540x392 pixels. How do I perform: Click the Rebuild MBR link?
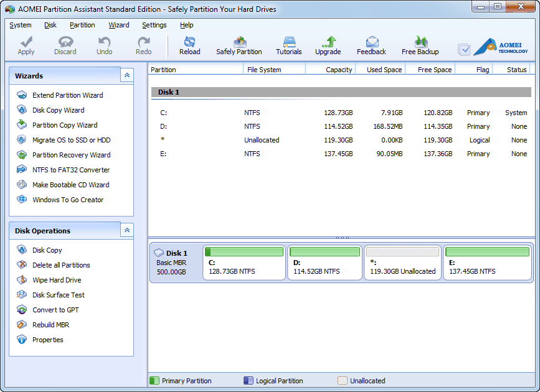click(x=51, y=325)
